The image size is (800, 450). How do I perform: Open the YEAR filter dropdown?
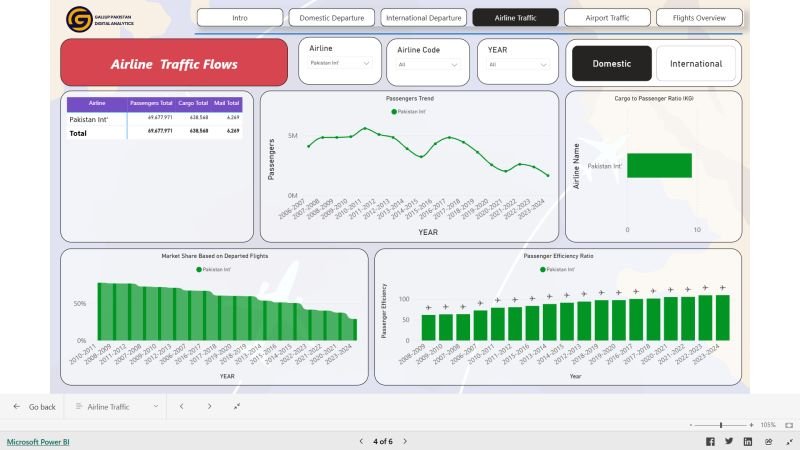(516, 64)
